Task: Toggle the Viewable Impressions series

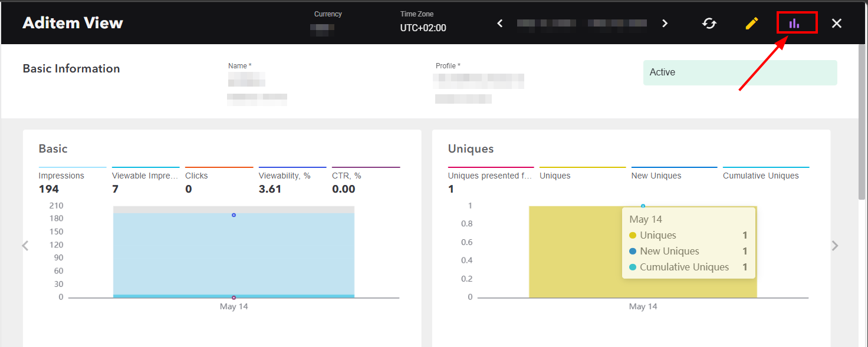Action: (x=146, y=181)
